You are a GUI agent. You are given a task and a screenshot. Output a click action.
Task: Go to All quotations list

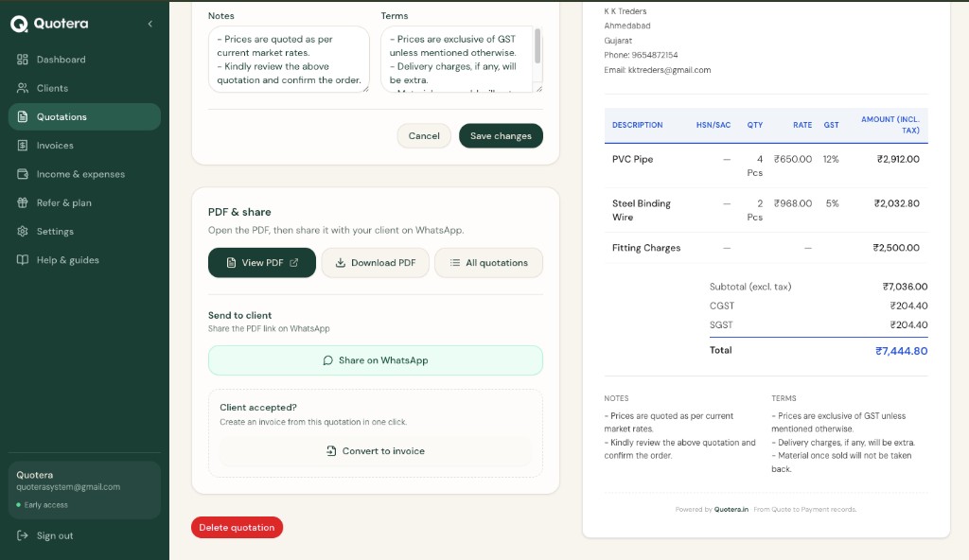(x=489, y=263)
